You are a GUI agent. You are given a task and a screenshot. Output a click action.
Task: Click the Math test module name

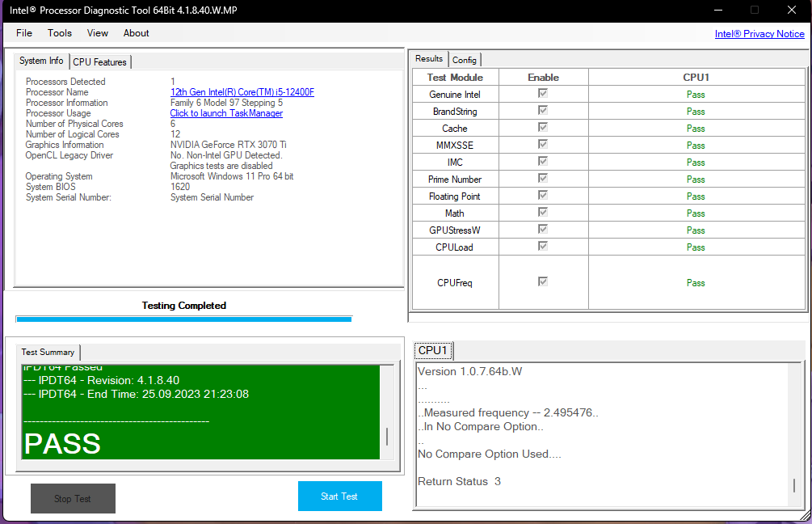point(455,213)
